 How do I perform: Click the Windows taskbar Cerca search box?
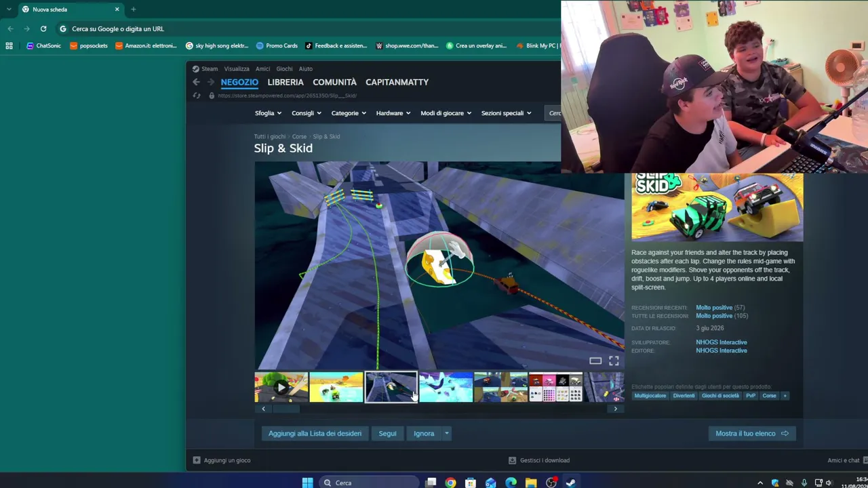click(x=368, y=483)
